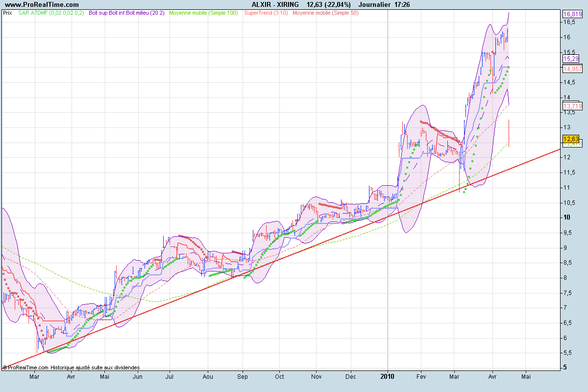Click the Moyenne mobile (Simple 50) legend

[325, 13]
